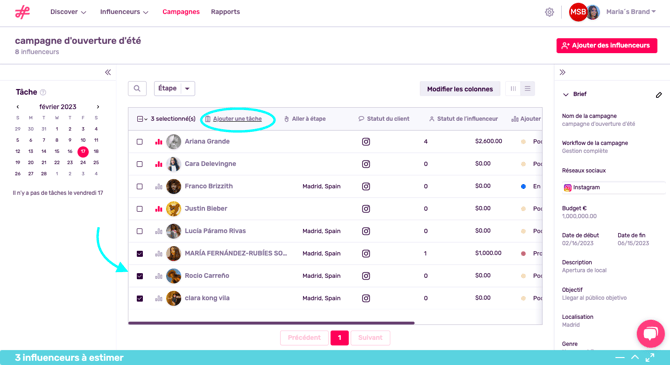This screenshot has width=670, height=365.
Task: Switch to column board view icon
Action: [x=513, y=88]
